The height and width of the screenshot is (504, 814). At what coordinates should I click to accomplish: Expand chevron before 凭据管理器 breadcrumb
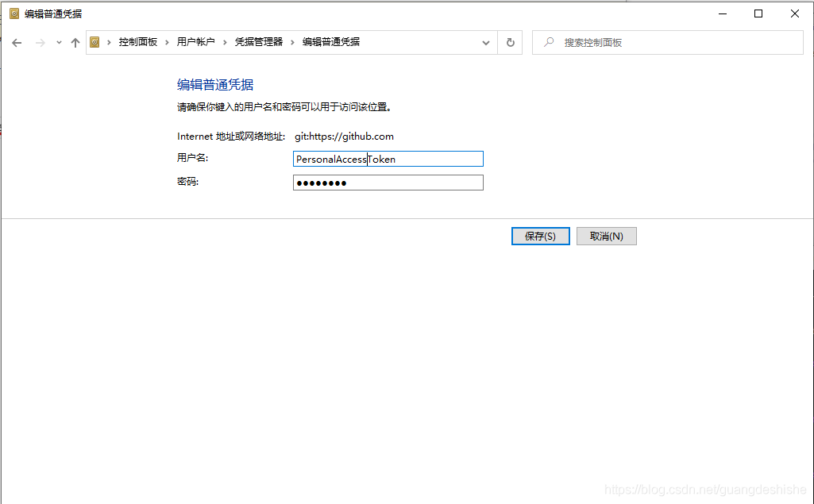[x=225, y=42]
